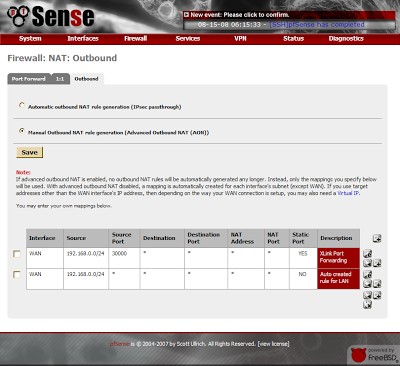Image resolution: width=400 pixels, height=366 pixels.
Task: Delete selected mappings with the X icon
Action: click(x=367, y=304)
